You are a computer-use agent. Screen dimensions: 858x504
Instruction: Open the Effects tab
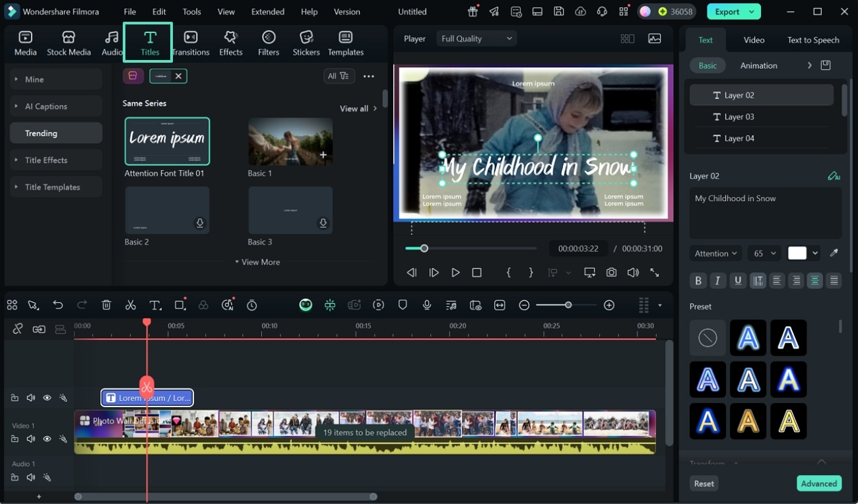(230, 44)
